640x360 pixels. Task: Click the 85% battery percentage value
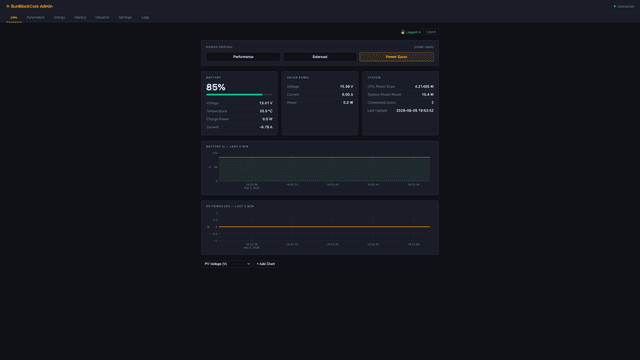click(x=216, y=87)
